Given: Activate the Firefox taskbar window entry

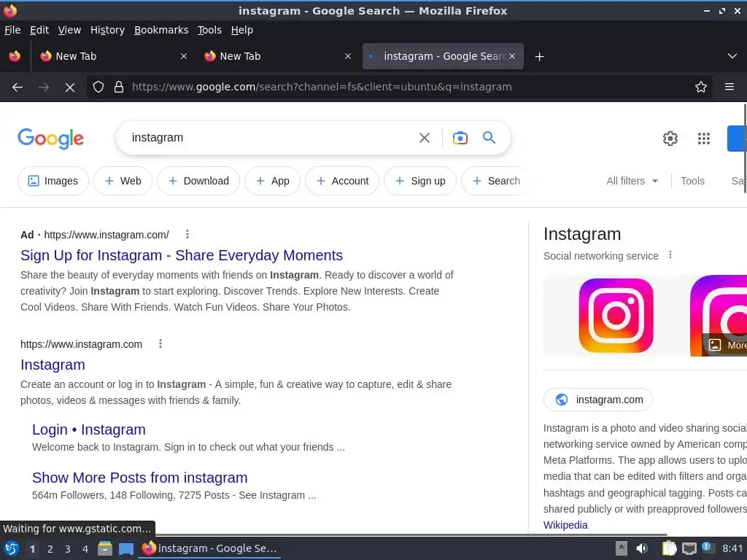Looking at the screenshot, I should tap(209, 548).
